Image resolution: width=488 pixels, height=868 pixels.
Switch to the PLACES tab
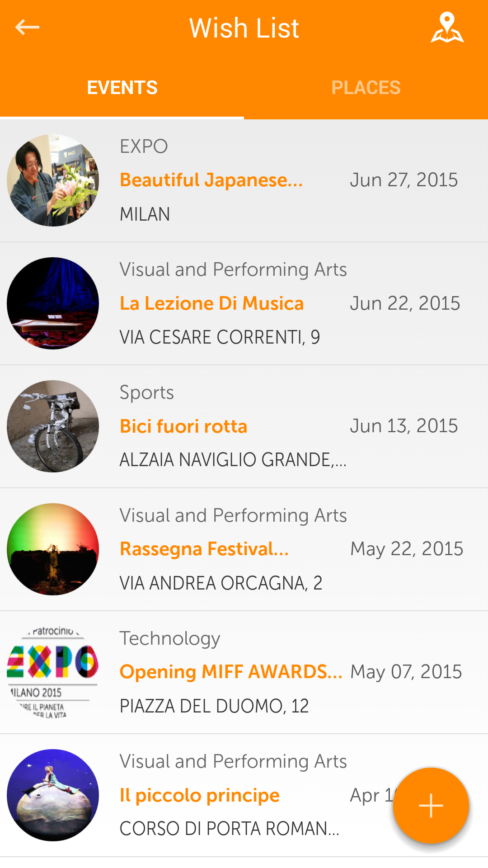coord(366,88)
